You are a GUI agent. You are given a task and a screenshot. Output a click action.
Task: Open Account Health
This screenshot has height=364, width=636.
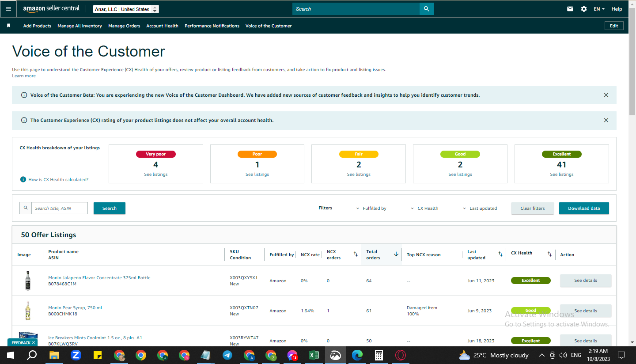162,26
